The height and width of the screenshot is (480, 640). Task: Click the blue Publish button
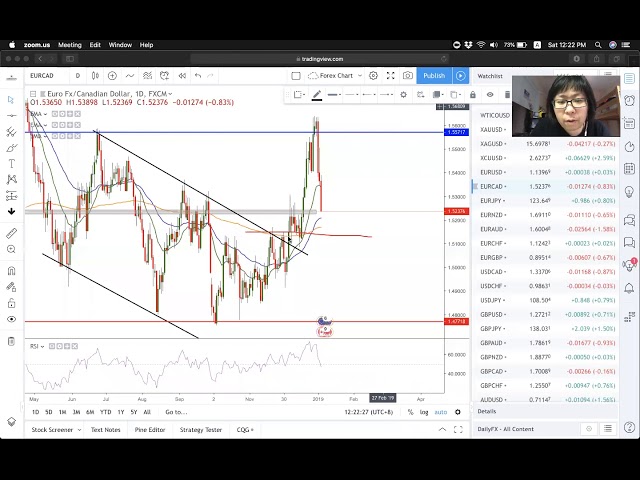tap(434, 76)
